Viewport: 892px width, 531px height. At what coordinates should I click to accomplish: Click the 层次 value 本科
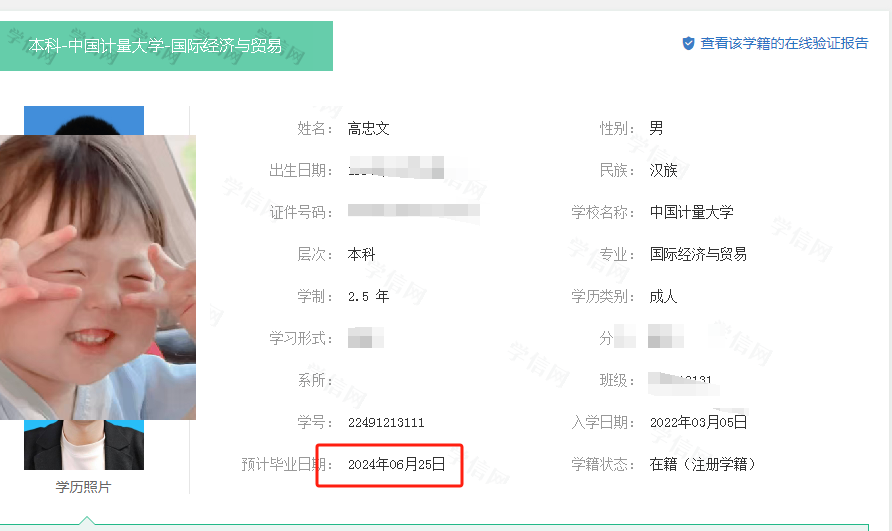click(362, 254)
